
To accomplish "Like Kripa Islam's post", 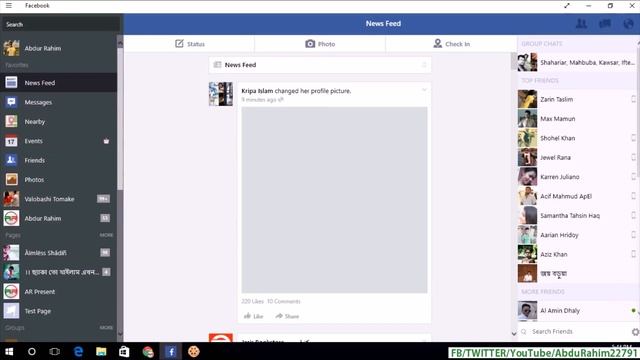I will 253,316.
